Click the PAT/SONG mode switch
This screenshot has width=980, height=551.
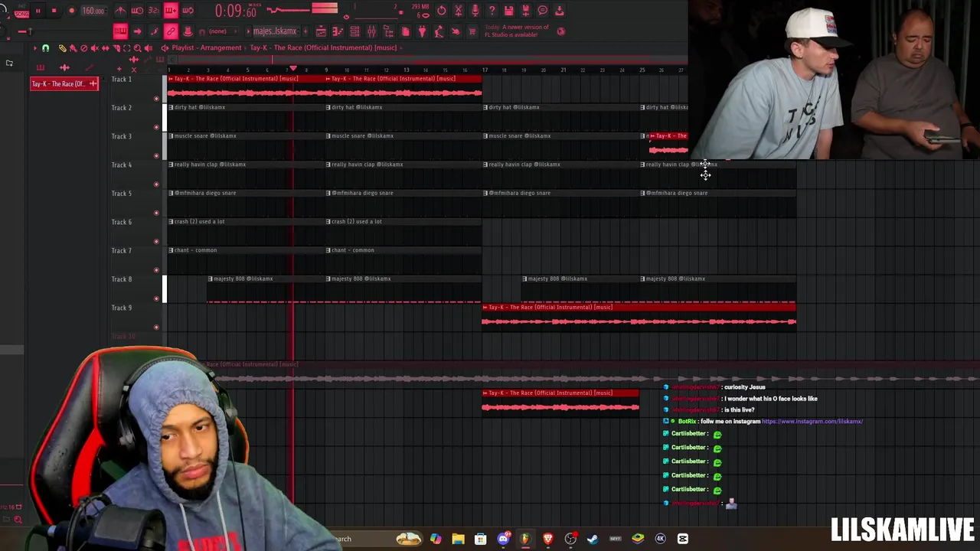21,11
